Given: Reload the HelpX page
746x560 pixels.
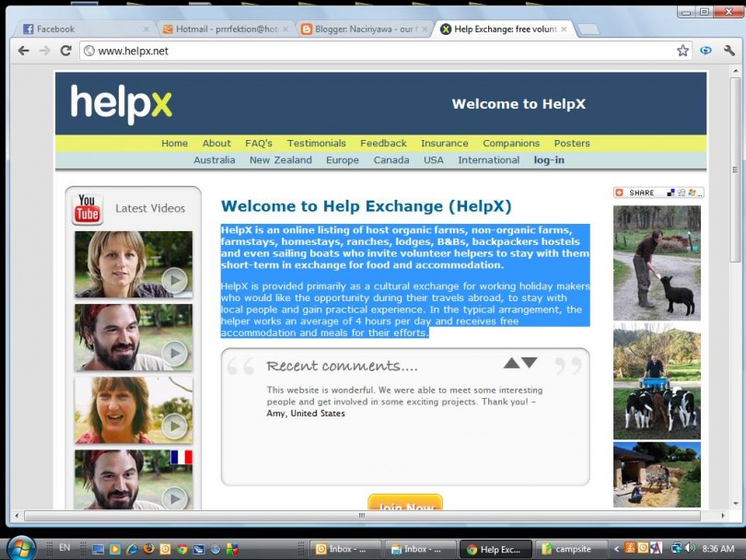Looking at the screenshot, I should pyautogui.click(x=65, y=51).
